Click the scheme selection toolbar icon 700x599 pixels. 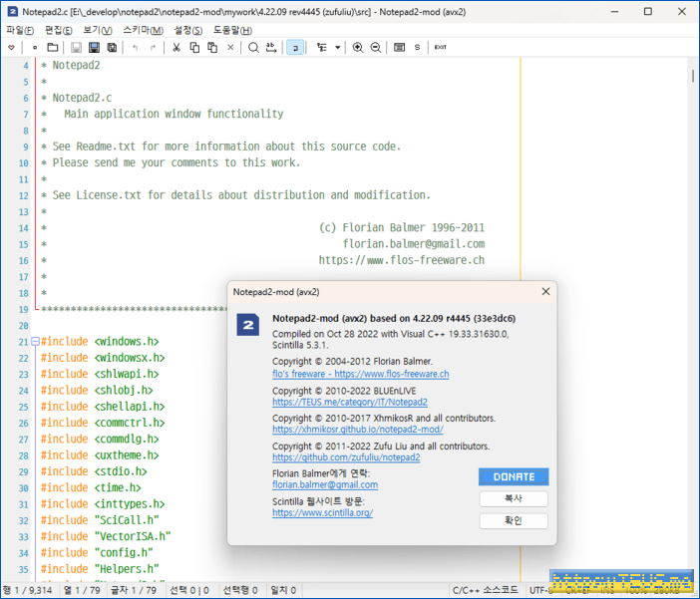[x=399, y=47]
